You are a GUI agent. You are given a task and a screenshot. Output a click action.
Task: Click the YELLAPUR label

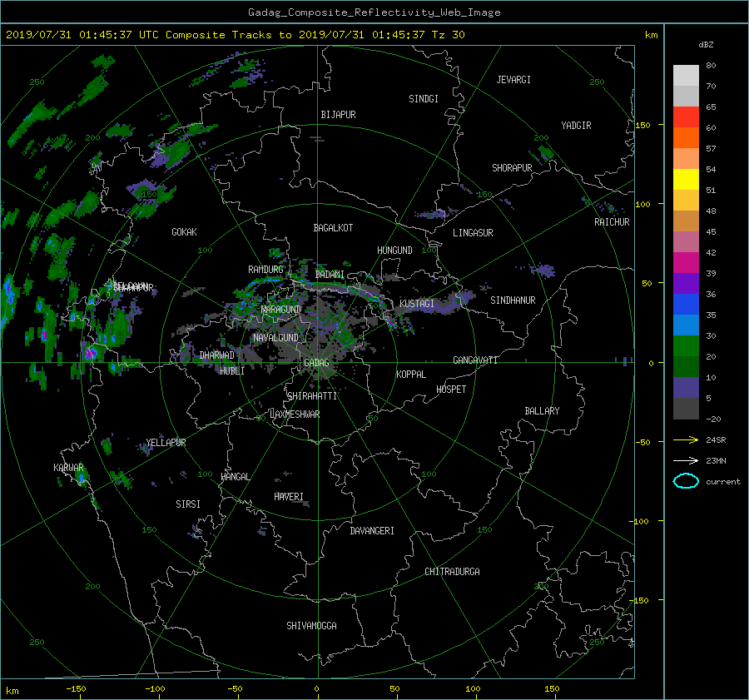[166, 443]
